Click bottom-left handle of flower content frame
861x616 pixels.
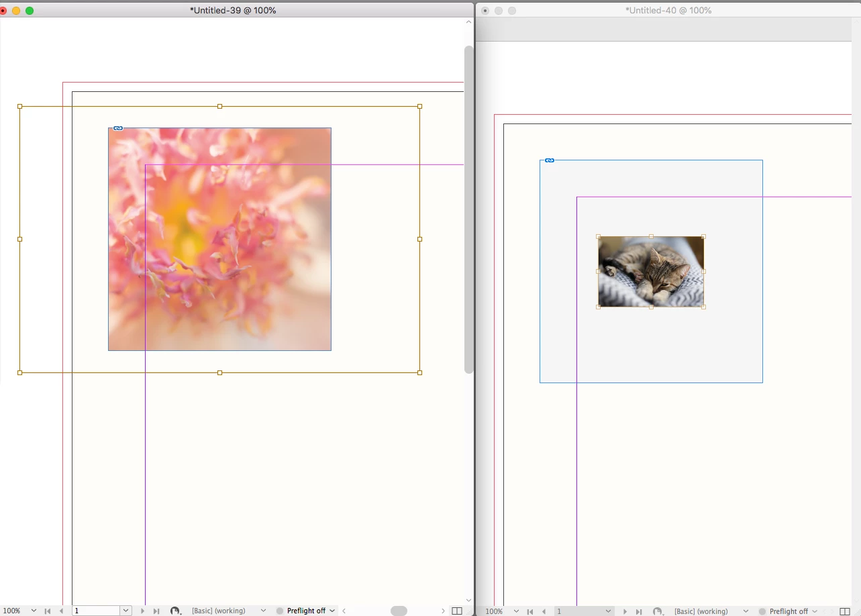(19, 372)
